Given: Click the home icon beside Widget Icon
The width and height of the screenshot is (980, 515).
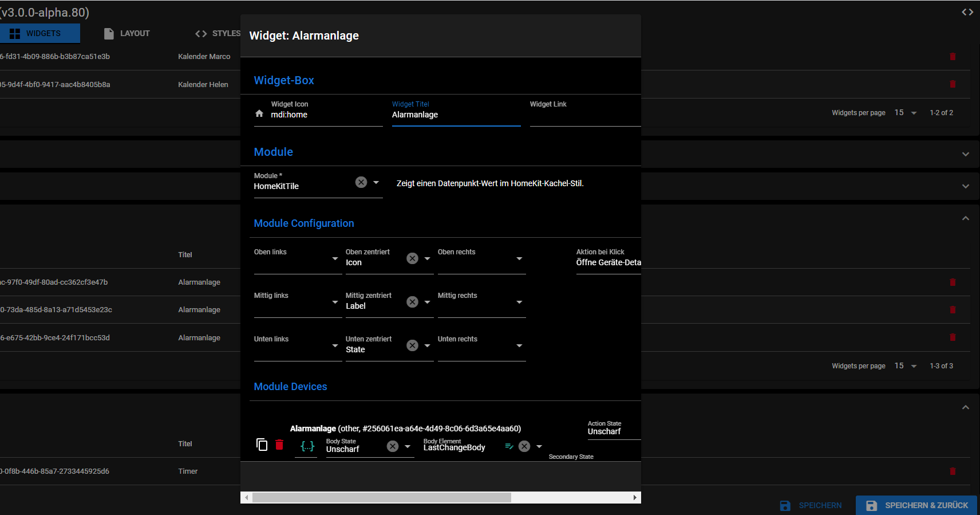Looking at the screenshot, I should pyautogui.click(x=259, y=113).
